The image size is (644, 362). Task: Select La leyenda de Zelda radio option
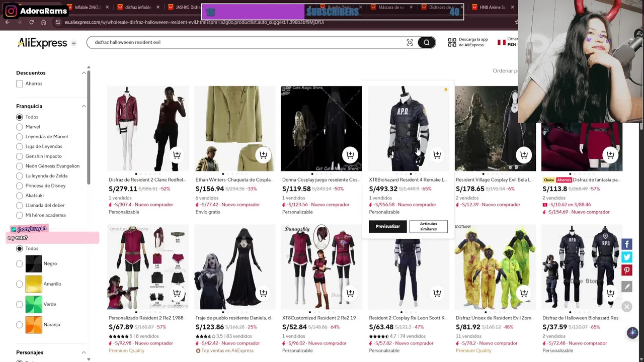pos(19,176)
